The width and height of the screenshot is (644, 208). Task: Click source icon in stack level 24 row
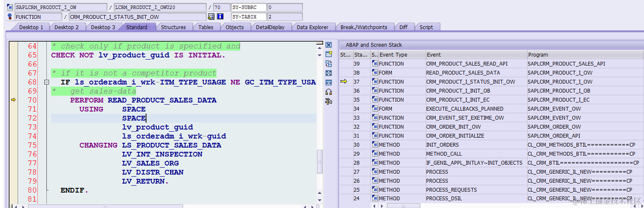[x=375, y=199]
